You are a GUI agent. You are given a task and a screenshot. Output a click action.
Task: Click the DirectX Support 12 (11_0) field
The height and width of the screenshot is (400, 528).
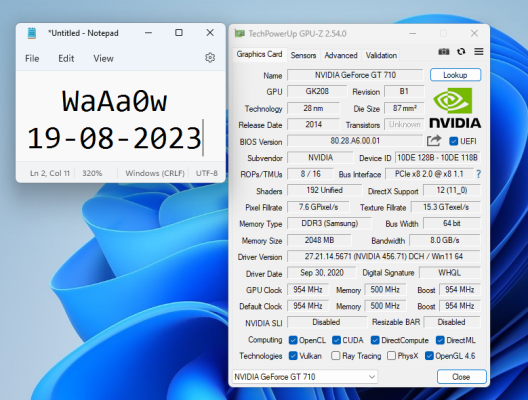pyautogui.click(x=452, y=190)
